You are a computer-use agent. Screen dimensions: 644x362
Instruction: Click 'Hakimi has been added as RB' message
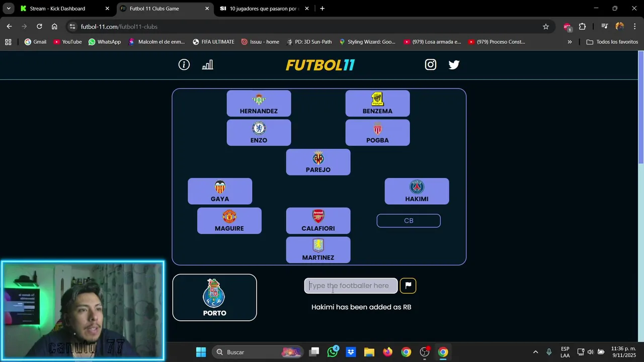click(361, 307)
